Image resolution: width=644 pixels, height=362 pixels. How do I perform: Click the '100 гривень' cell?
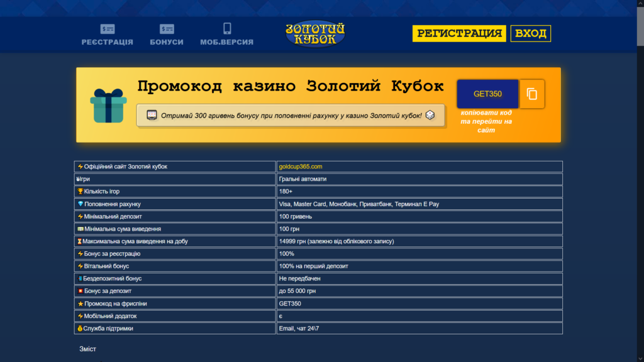click(x=419, y=216)
